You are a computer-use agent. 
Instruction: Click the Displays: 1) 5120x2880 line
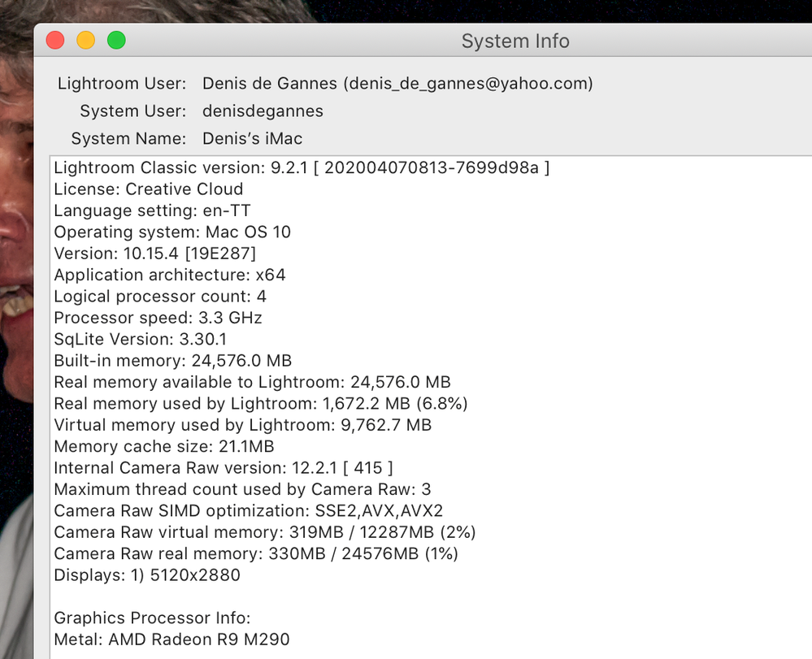pyautogui.click(x=147, y=575)
